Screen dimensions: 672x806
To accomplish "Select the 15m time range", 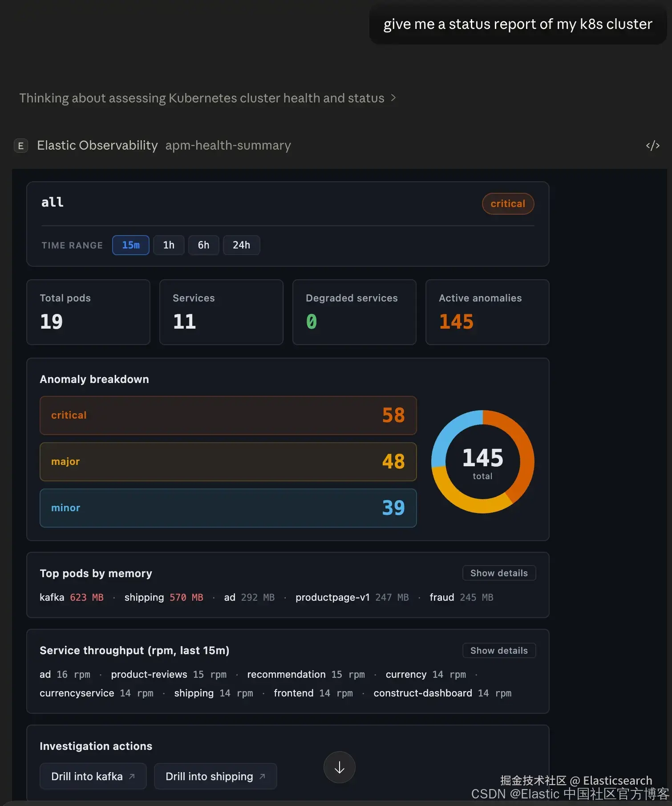I will point(130,245).
